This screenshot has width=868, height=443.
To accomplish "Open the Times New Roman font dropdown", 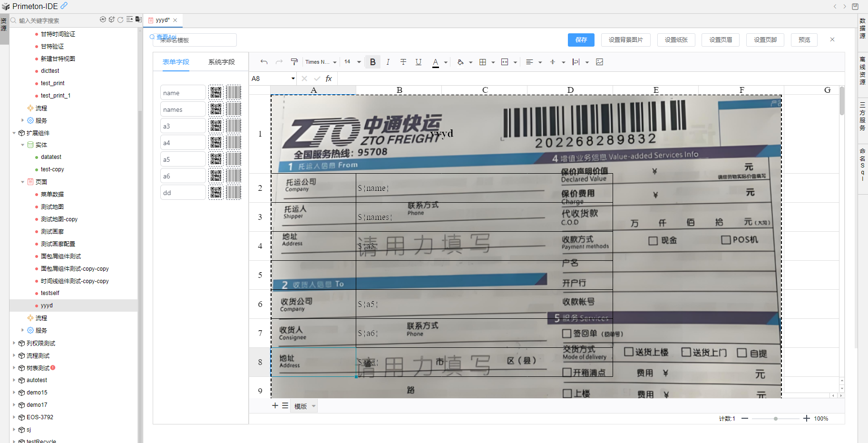I will pos(321,62).
